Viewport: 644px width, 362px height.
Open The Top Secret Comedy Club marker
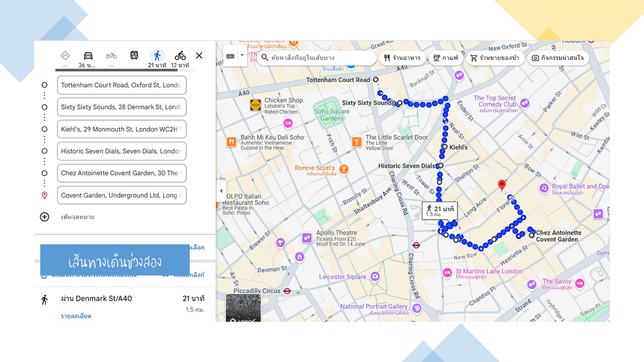click(525, 104)
